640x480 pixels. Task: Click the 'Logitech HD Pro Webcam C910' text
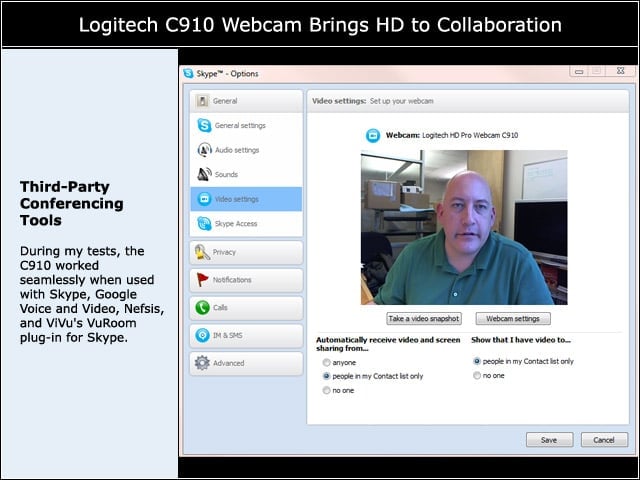(x=470, y=135)
